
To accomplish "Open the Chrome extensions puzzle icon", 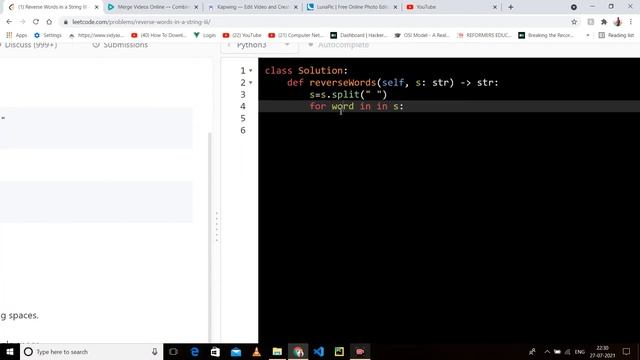I will (604, 22).
